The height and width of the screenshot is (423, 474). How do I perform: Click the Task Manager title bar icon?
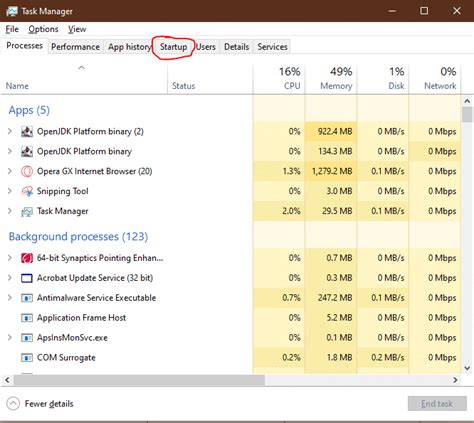(11, 11)
